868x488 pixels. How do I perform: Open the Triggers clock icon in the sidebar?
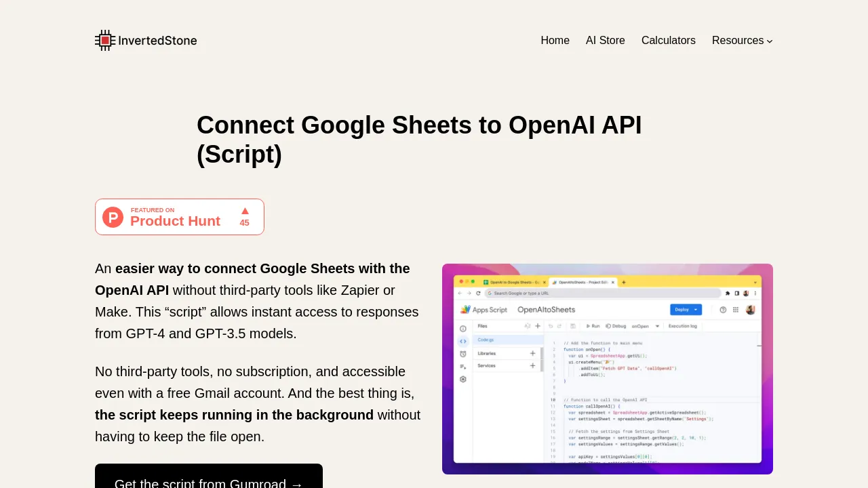pyautogui.click(x=463, y=354)
